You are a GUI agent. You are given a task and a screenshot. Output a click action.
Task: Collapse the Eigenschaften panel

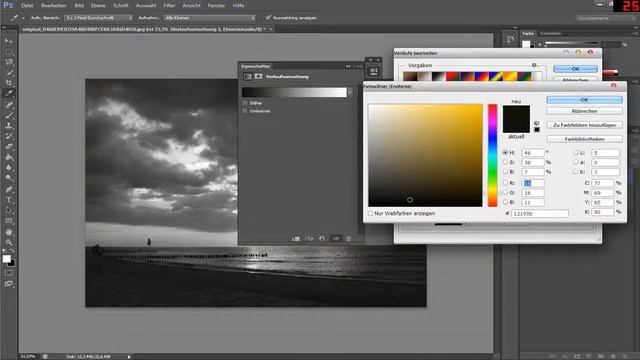click(348, 66)
